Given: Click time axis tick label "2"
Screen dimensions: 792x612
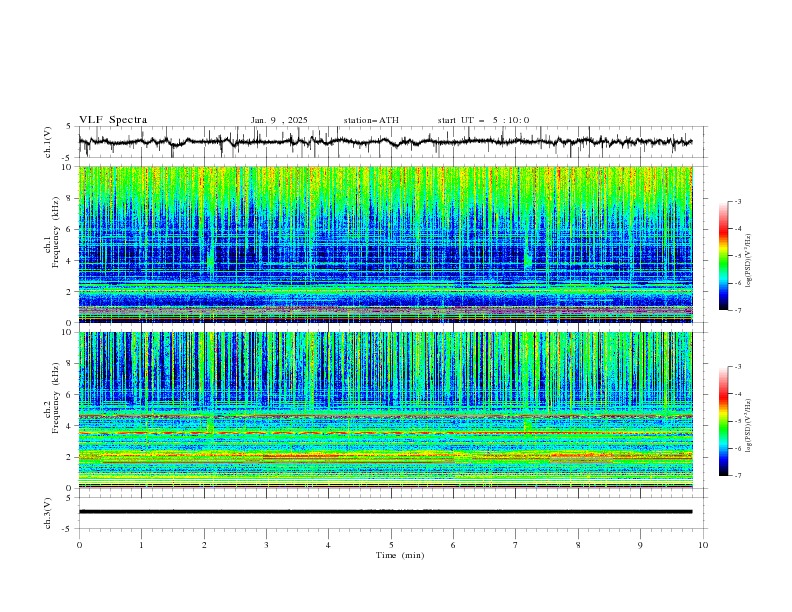Looking at the screenshot, I should pyautogui.click(x=204, y=545).
